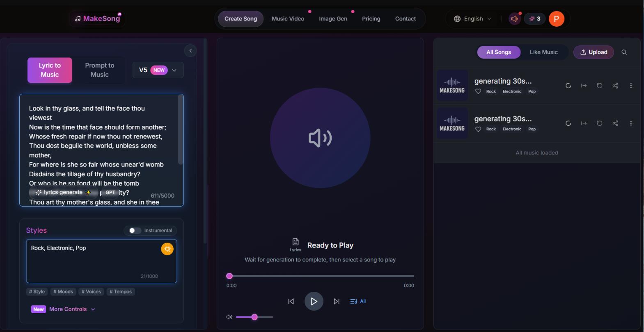Viewport: 644px width, 332px height.
Task: Click extend arrow icon on first song
Action: tap(584, 86)
